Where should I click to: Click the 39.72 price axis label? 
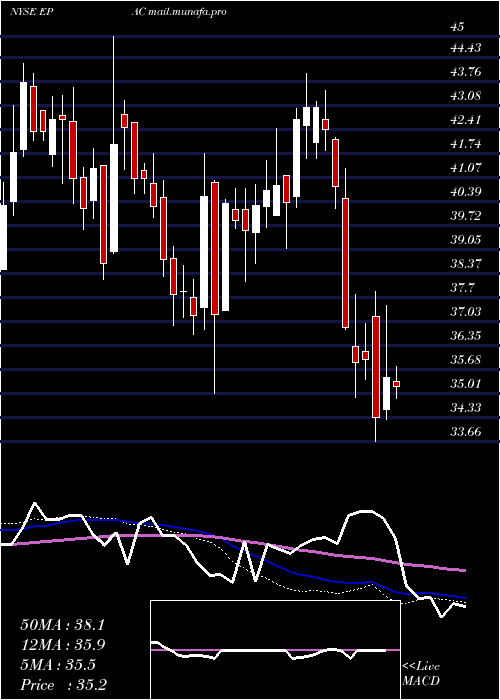point(466,216)
